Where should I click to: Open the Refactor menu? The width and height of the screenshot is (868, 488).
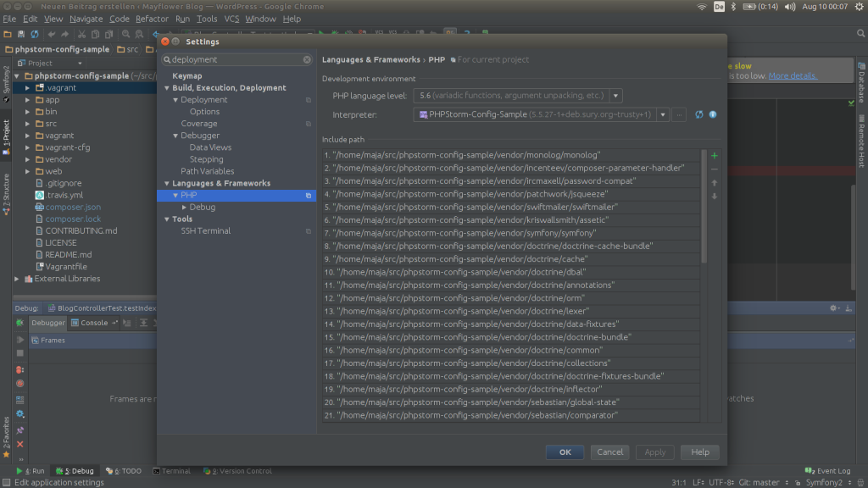tap(152, 19)
